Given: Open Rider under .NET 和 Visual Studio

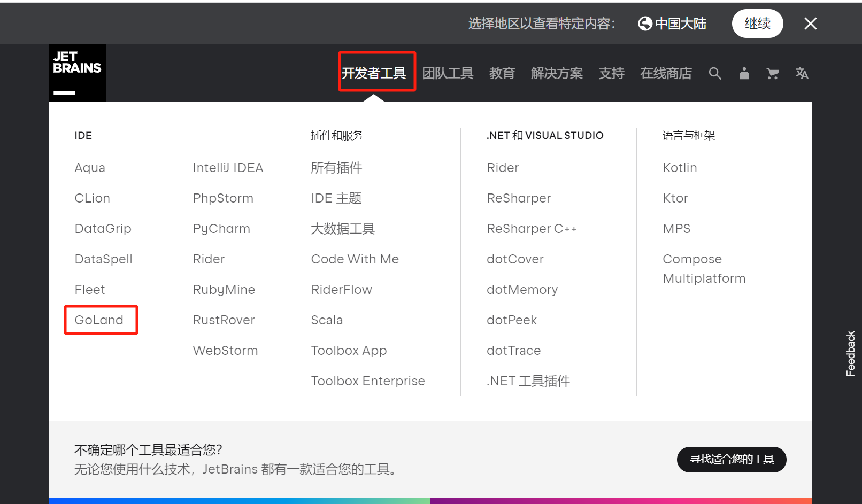Looking at the screenshot, I should (503, 168).
